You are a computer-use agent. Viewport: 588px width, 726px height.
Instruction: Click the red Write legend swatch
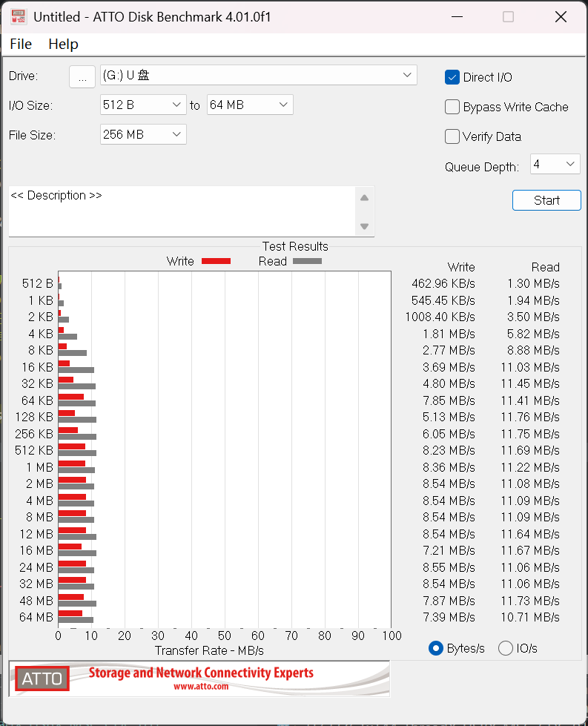pos(217,261)
